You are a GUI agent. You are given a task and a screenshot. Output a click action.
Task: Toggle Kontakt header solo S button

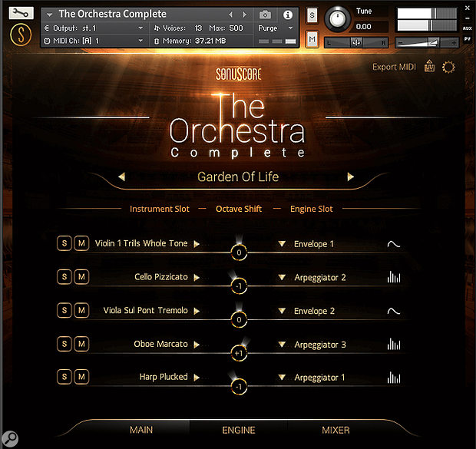(312, 15)
